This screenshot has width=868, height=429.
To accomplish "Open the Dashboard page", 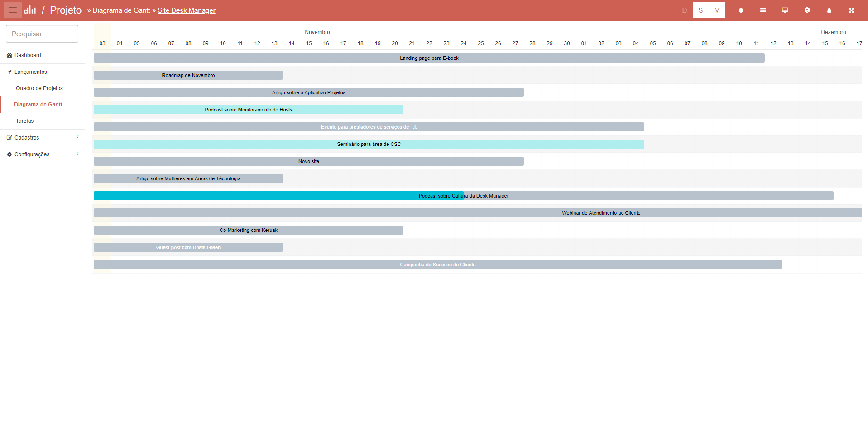I will [x=28, y=55].
